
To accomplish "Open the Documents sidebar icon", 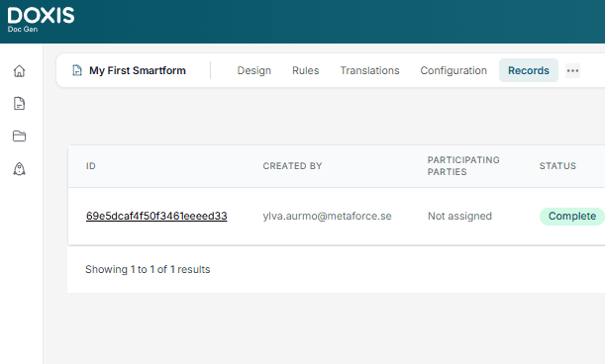I will (19, 103).
